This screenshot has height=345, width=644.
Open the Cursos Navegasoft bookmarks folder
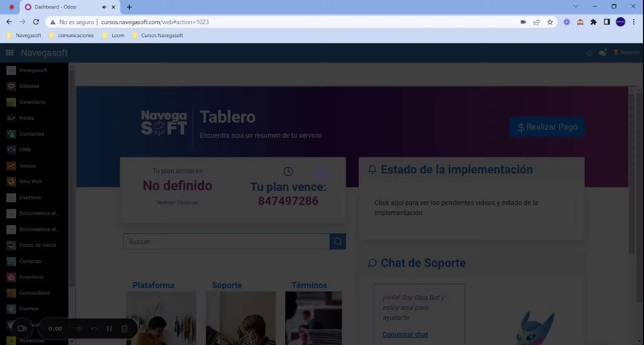tap(157, 36)
